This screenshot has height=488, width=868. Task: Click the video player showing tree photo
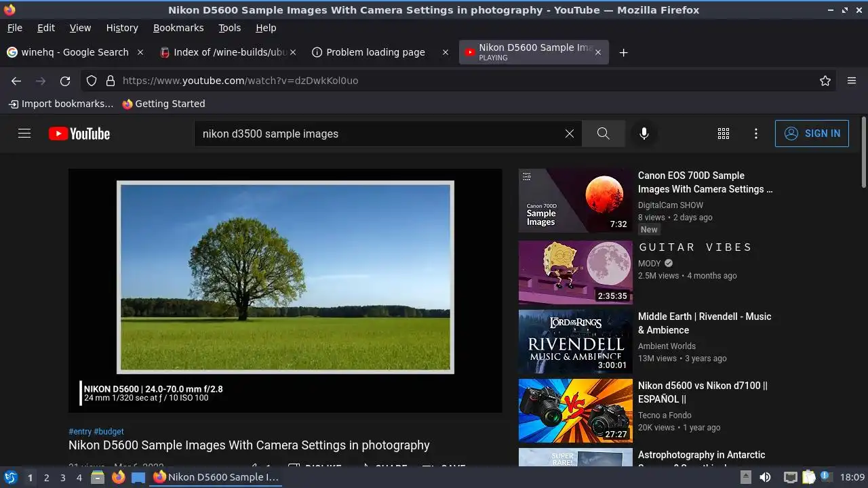coord(285,290)
